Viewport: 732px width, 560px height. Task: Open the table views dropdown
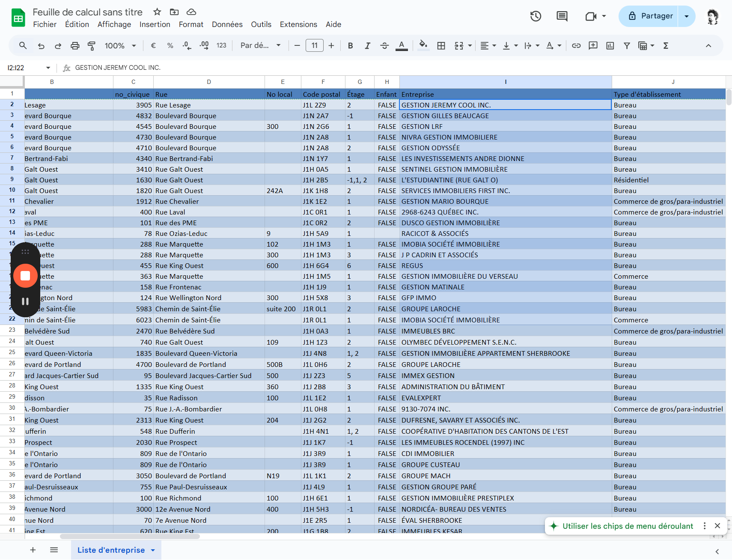tap(646, 45)
